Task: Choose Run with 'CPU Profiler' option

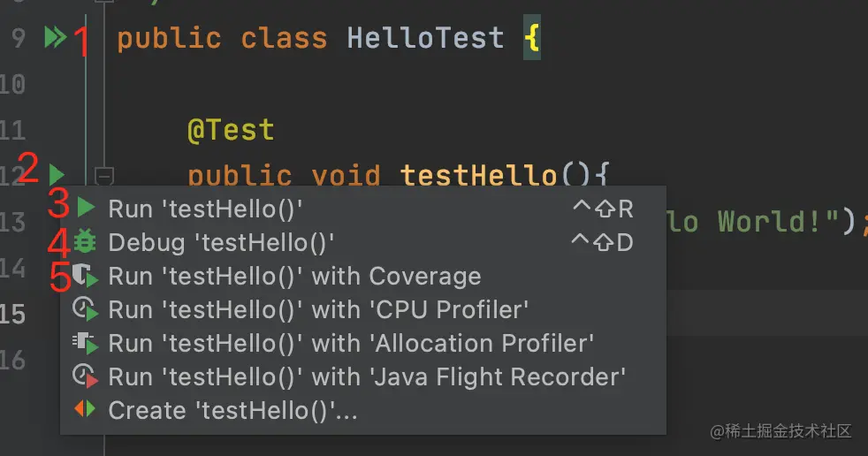Action: point(363,310)
